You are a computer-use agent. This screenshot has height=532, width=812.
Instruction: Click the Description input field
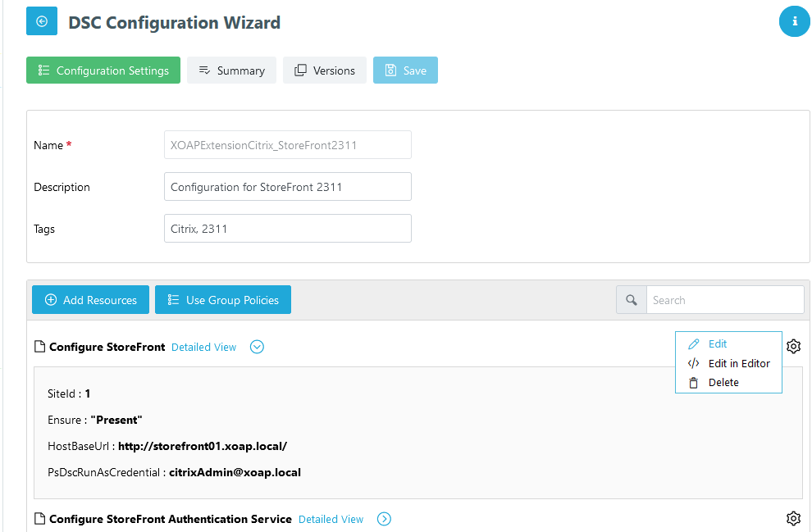coord(287,187)
